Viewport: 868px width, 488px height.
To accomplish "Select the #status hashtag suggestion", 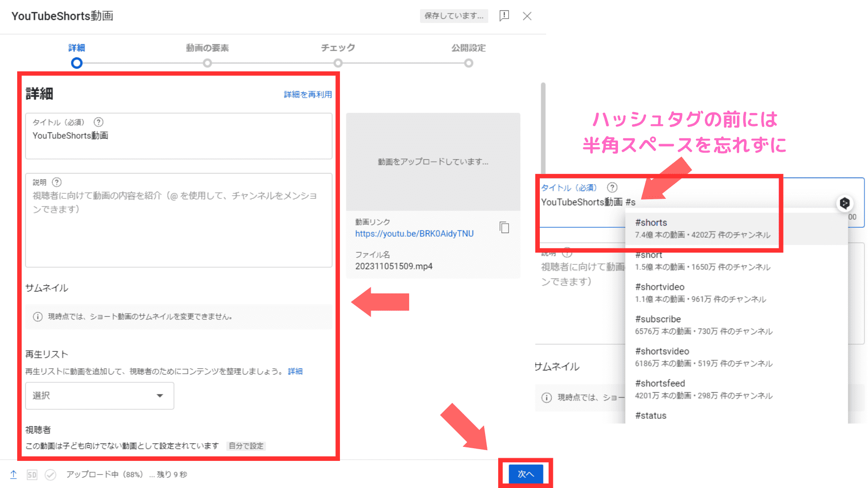I will (x=736, y=415).
